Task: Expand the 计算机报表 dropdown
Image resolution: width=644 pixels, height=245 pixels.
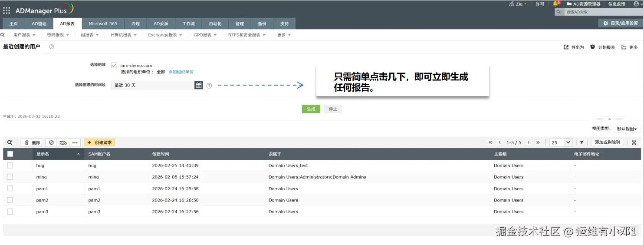Action: tap(123, 35)
